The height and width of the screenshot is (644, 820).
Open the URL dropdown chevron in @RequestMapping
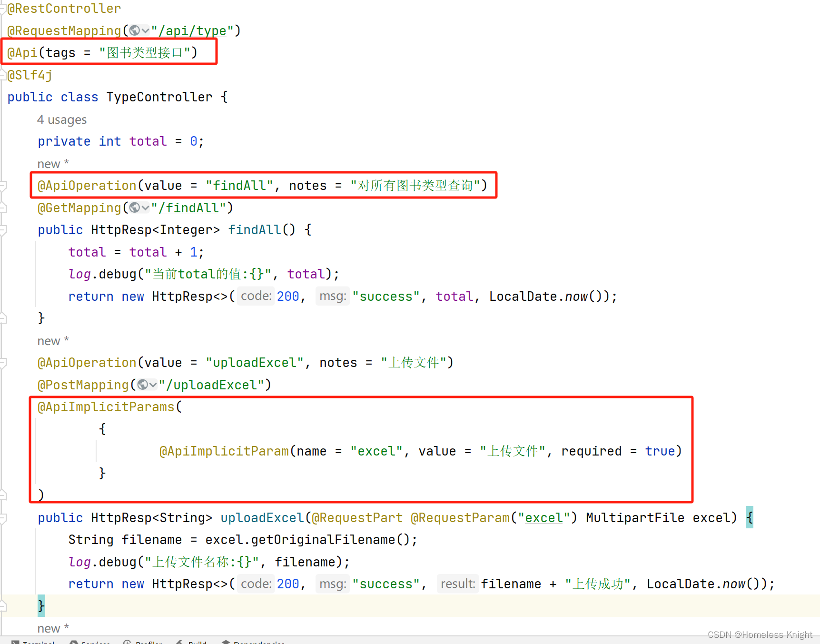click(145, 31)
